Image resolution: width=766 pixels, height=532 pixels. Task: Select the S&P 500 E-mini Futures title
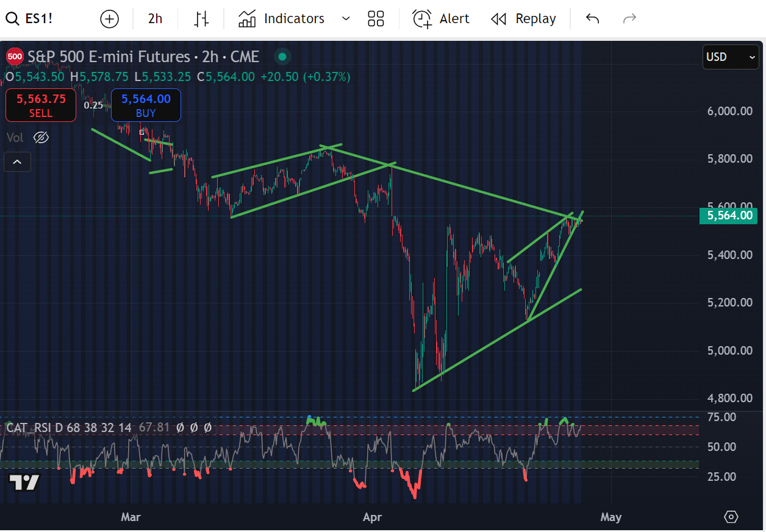143,57
